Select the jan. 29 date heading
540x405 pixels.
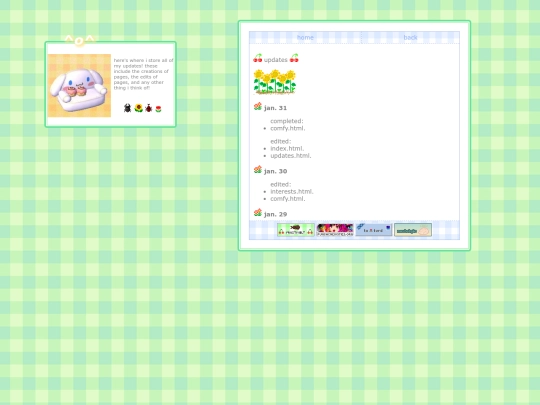click(x=275, y=214)
